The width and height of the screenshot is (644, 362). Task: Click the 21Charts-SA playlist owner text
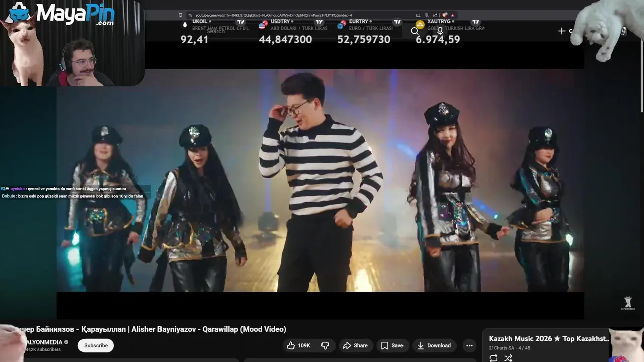tap(501, 348)
